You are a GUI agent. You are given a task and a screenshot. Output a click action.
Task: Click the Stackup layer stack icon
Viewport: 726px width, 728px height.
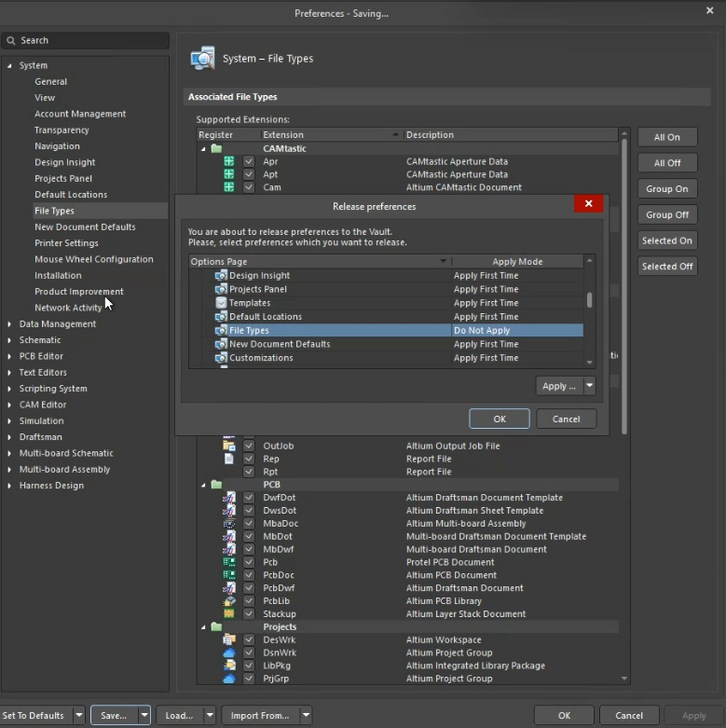click(x=229, y=613)
